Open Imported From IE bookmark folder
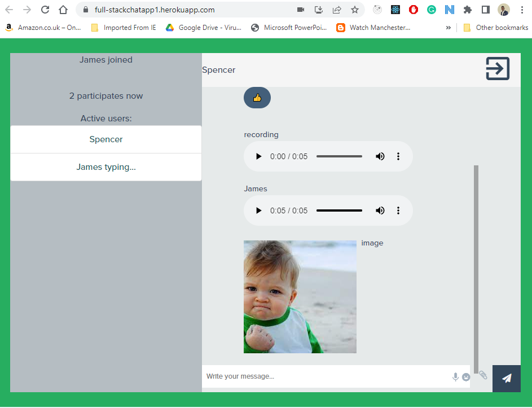Image resolution: width=532 pixels, height=408 pixels. pyautogui.click(x=124, y=28)
